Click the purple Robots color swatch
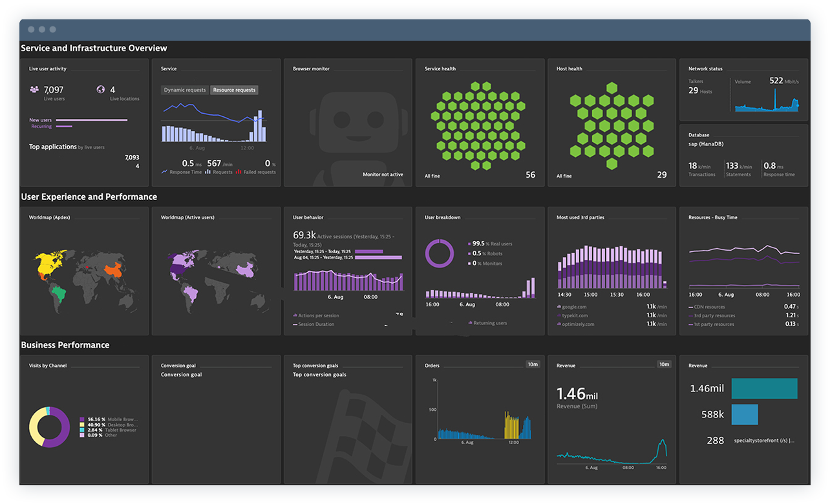Image resolution: width=830 pixels, height=504 pixels. pos(470,253)
